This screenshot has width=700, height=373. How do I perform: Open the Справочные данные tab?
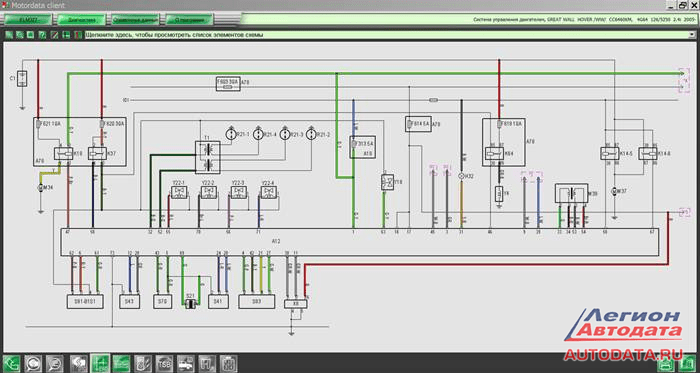click(x=135, y=20)
